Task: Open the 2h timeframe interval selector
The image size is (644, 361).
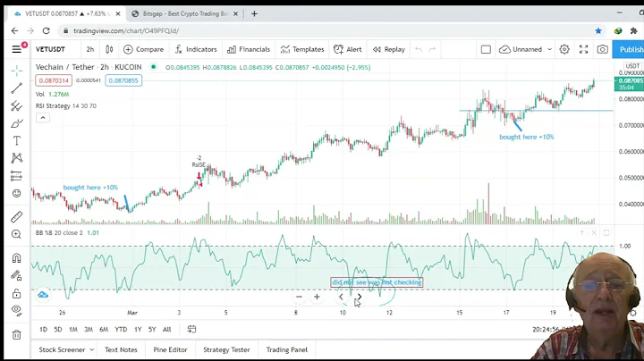Action: (89, 50)
